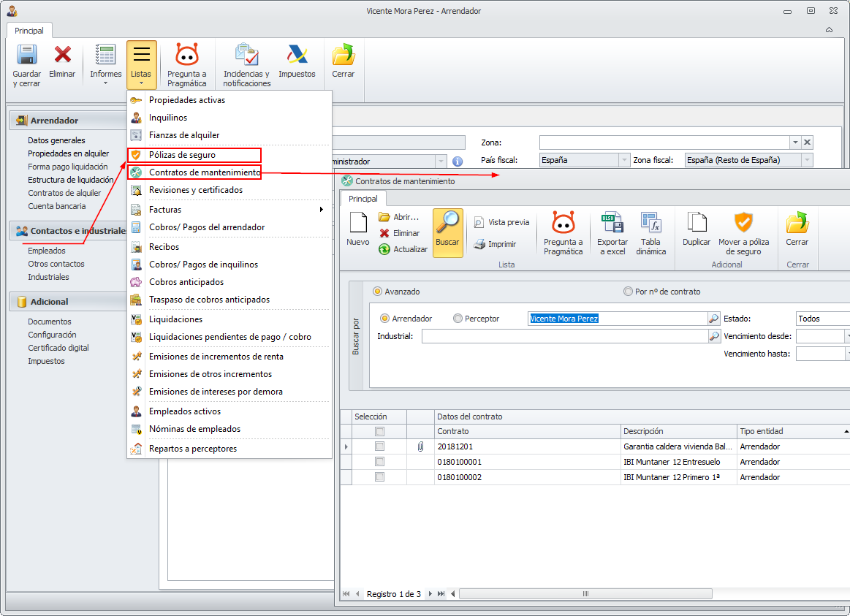Click the Duplicar icon

[697, 224]
